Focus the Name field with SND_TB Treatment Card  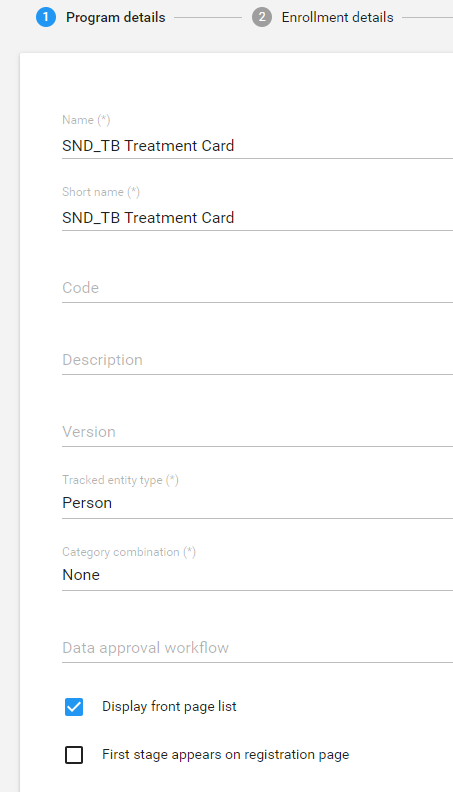pyautogui.click(x=258, y=146)
